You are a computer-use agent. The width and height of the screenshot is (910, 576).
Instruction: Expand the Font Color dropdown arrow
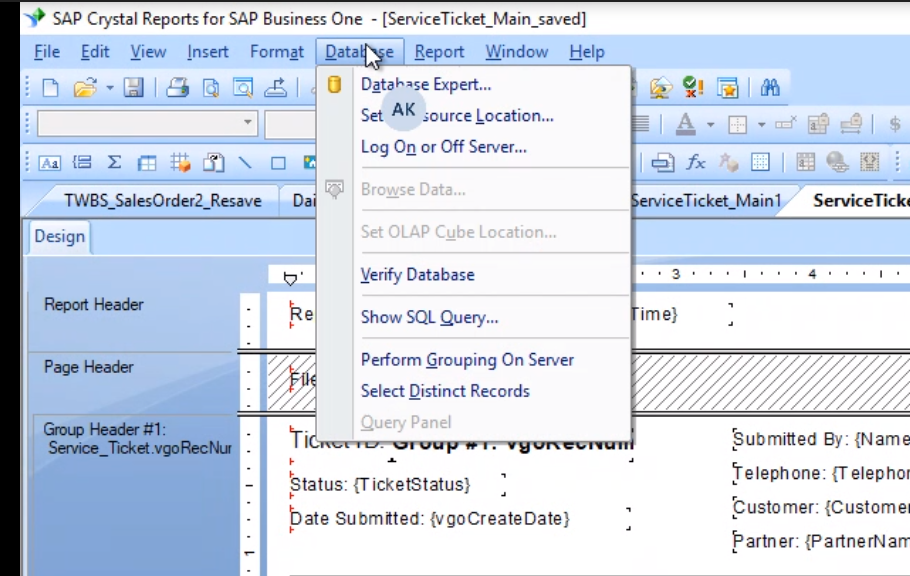[x=710, y=124]
